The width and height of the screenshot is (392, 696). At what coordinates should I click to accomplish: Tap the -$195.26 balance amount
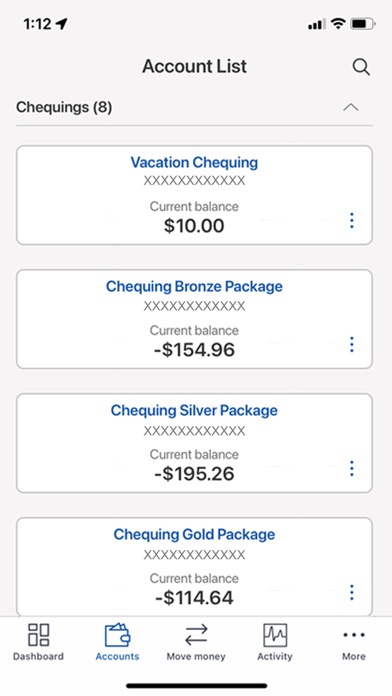pyautogui.click(x=194, y=474)
